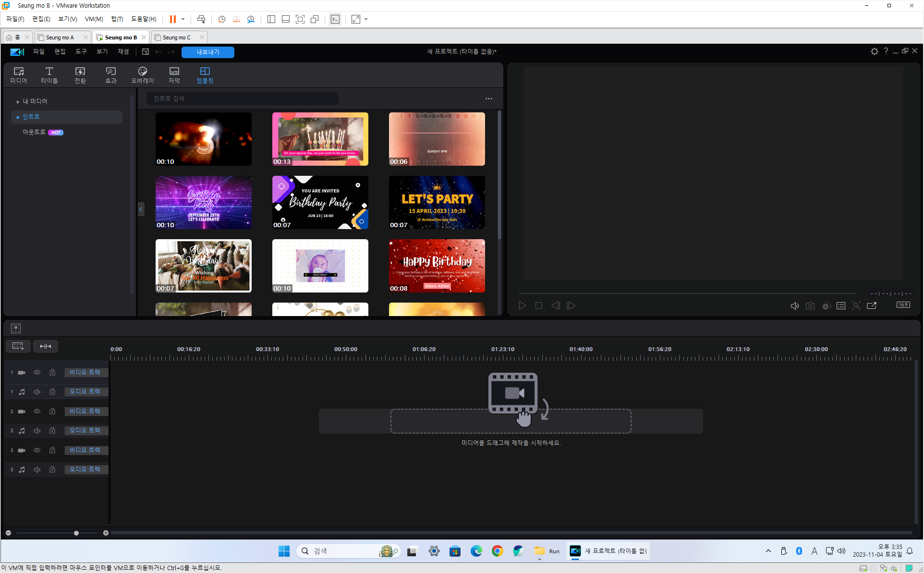Click the 내보내기 export button
This screenshot has height=573, width=924.
click(207, 52)
